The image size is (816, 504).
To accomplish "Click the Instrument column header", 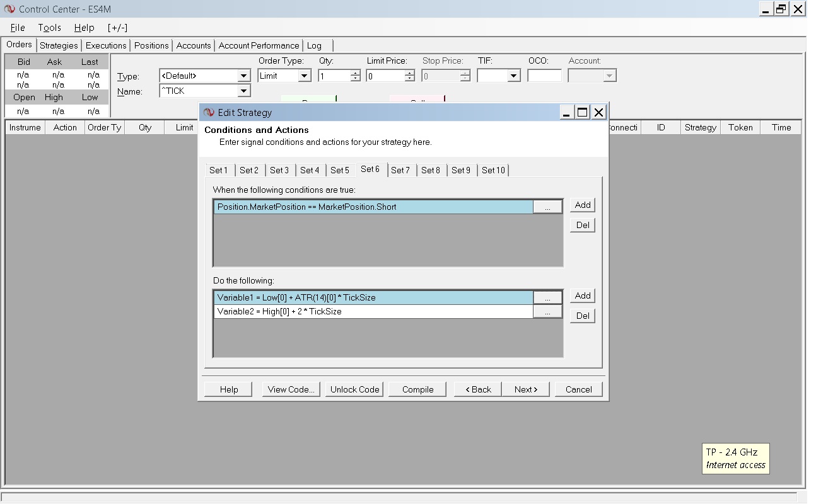I will pos(25,127).
